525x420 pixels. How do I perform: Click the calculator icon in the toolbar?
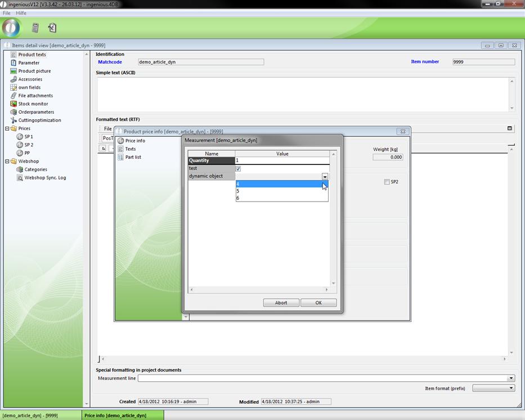coord(35,28)
